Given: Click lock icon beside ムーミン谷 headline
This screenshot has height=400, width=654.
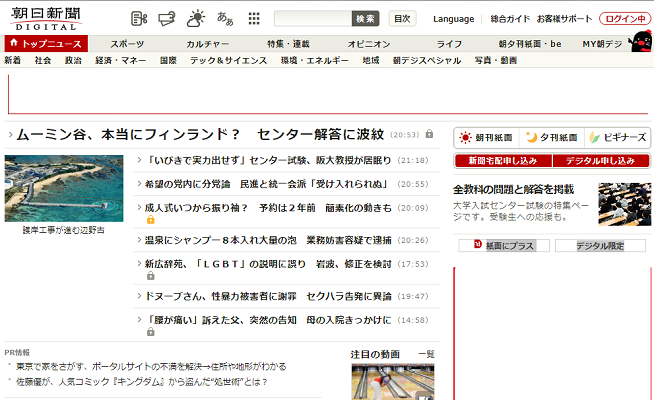Looking at the screenshot, I should [429, 134].
